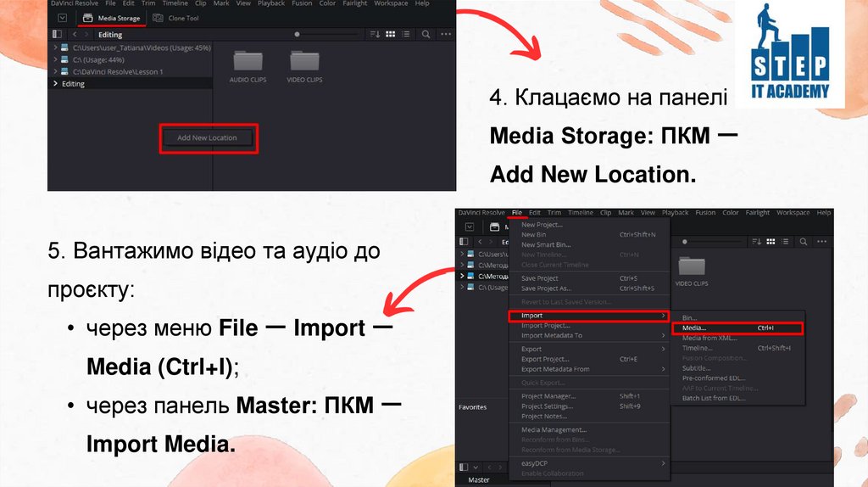Viewport: 868px width, 487px height.
Task: Open the VIDEO CLIPS folder beside AUDIO CLIPS
Action: click(304, 66)
